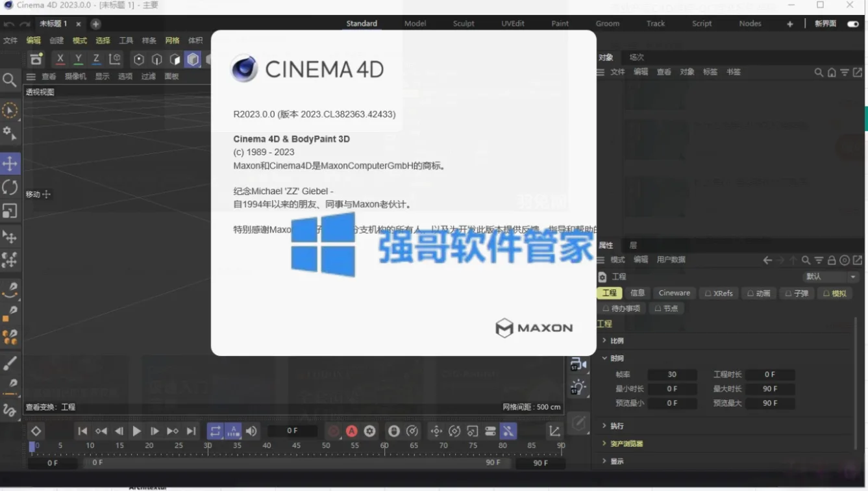Step forward one frame
This screenshot has width=868, height=491.
[x=155, y=431]
